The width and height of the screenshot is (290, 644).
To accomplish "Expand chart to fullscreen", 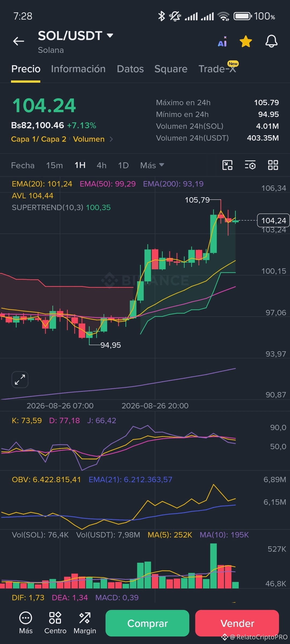I will tap(20, 380).
